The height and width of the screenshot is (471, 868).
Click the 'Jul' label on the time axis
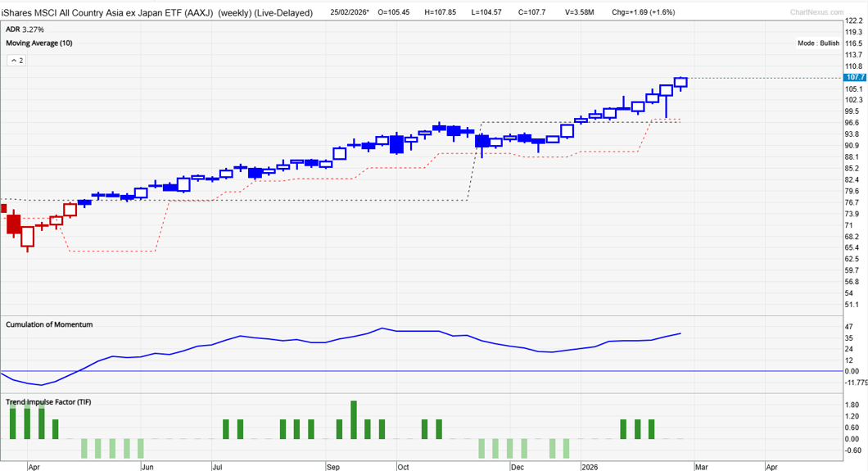pyautogui.click(x=217, y=467)
